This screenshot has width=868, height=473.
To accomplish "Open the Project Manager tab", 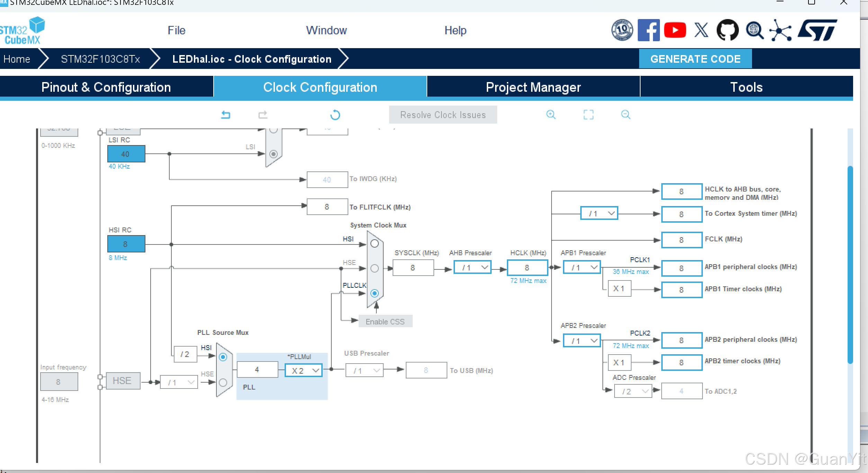I will (533, 87).
